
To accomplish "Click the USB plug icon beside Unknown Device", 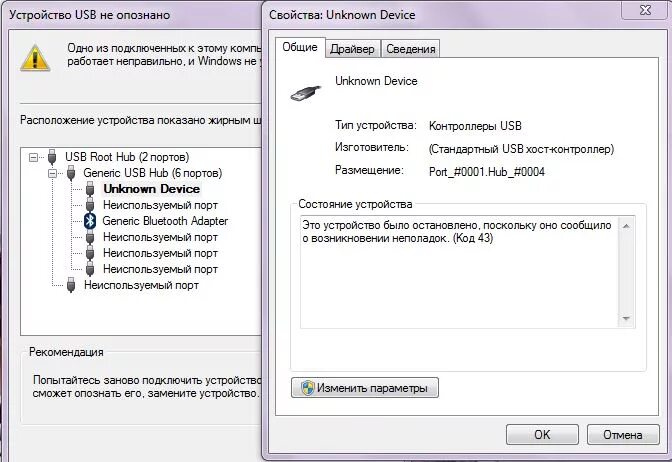I will tap(90, 189).
